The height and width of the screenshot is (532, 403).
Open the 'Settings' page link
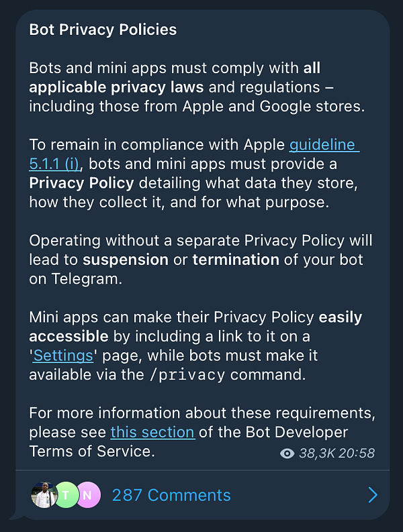point(63,356)
